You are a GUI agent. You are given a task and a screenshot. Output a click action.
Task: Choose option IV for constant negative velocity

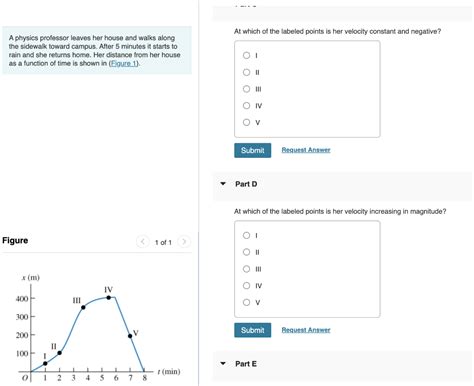(246, 105)
